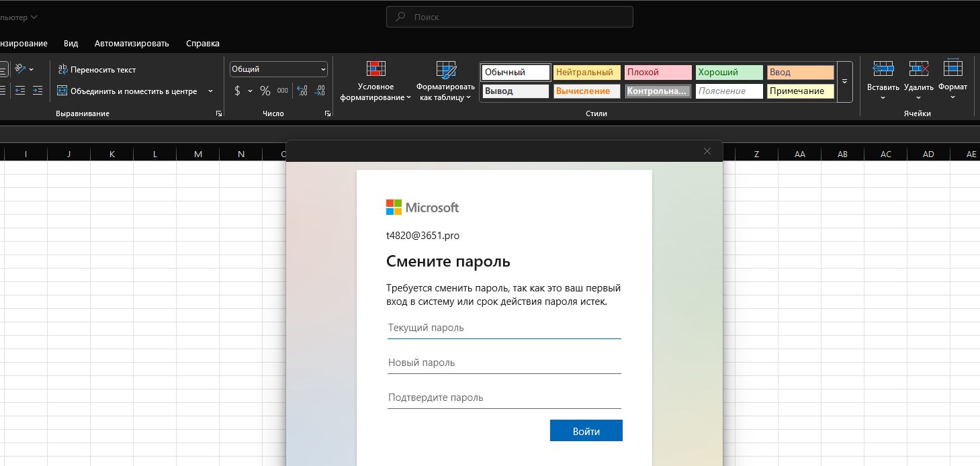
Task: Choose the Пояснение cell style
Action: tap(729, 91)
